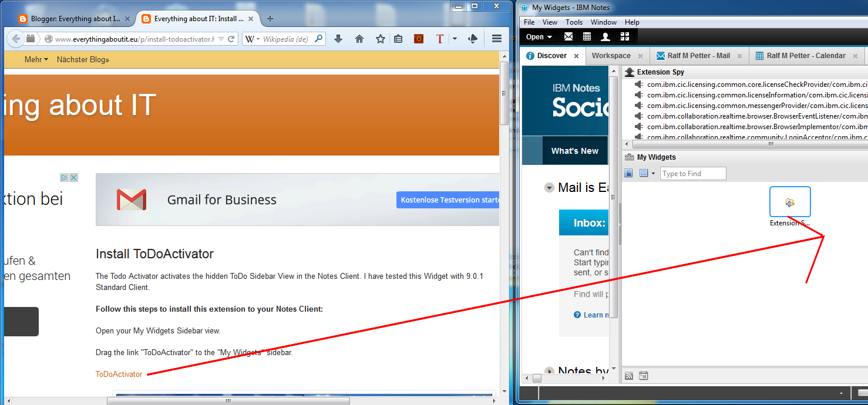Switch to Ralf M Petter - Mail tab
The height and width of the screenshot is (405, 868).
pos(698,56)
